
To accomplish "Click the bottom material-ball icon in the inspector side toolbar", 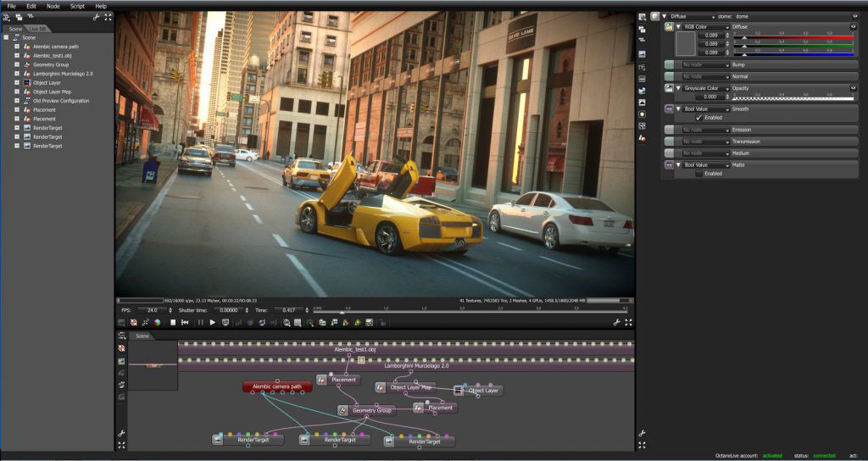I will [643, 138].
